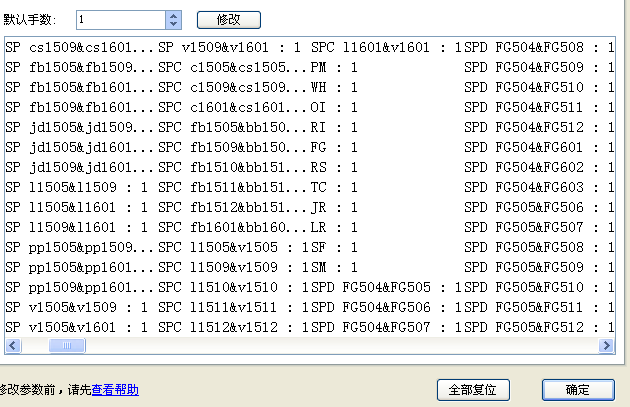This screenshot has width=630, height=407.
Task: Click the horizontal scrollbar left arrow
Action: (x=11, y=346)
